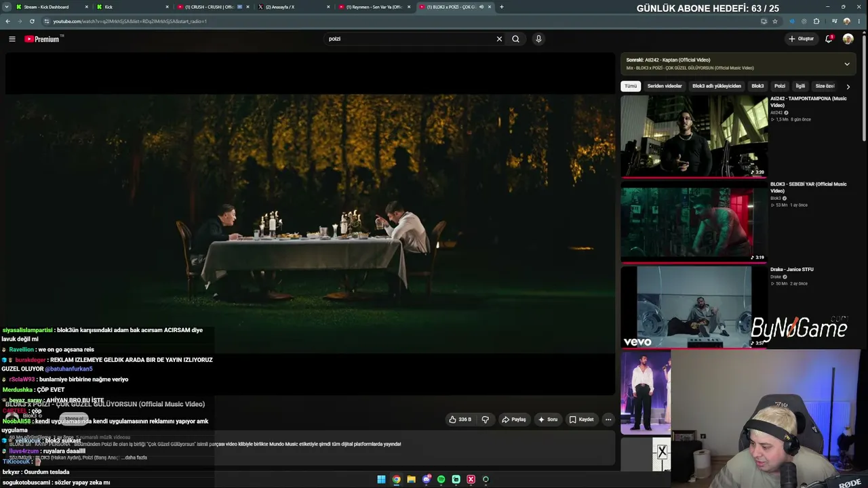Select the 'Poizi' filter chip
Viewport: 868px width, 488px height.
780,86
